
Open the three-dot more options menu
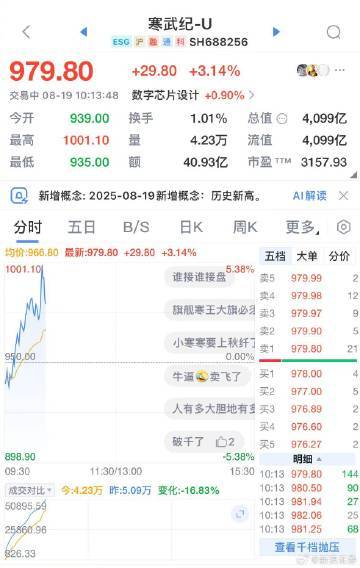pyautogui.click(x=340, y=70)
